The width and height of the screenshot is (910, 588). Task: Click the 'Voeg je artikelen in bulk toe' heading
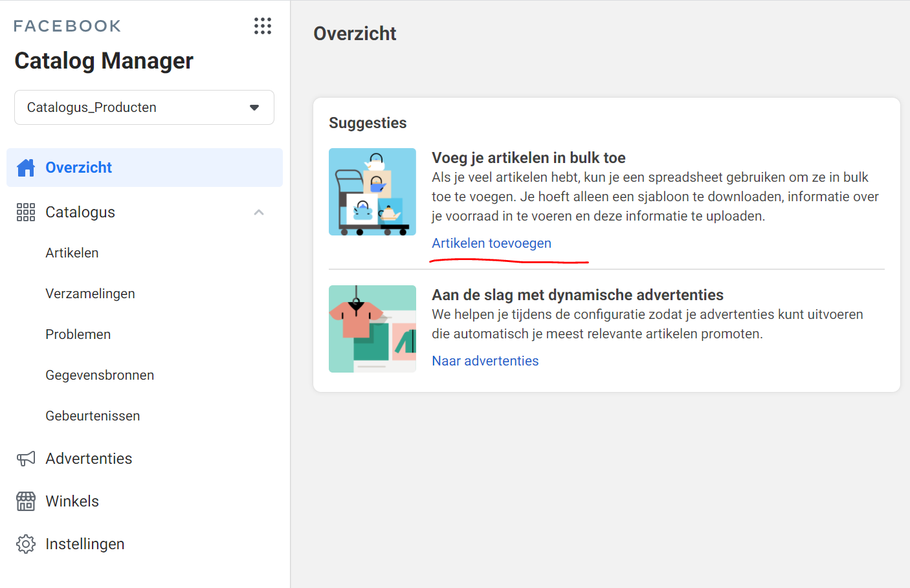[528, 158]
